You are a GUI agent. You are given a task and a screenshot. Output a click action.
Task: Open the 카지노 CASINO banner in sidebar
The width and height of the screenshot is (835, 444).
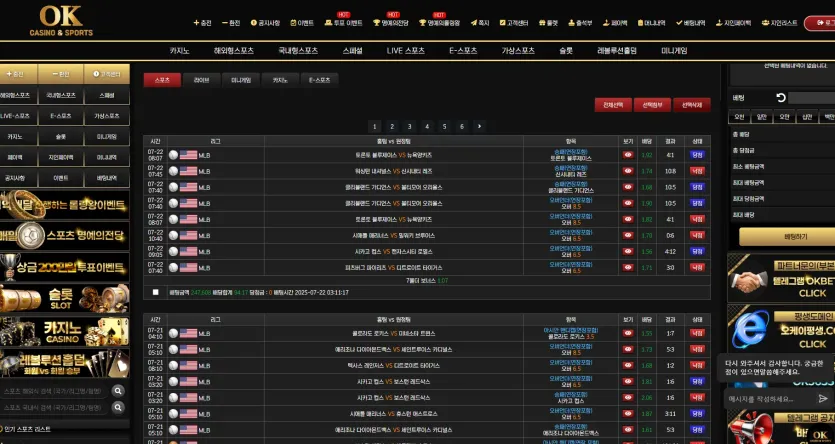64,331
